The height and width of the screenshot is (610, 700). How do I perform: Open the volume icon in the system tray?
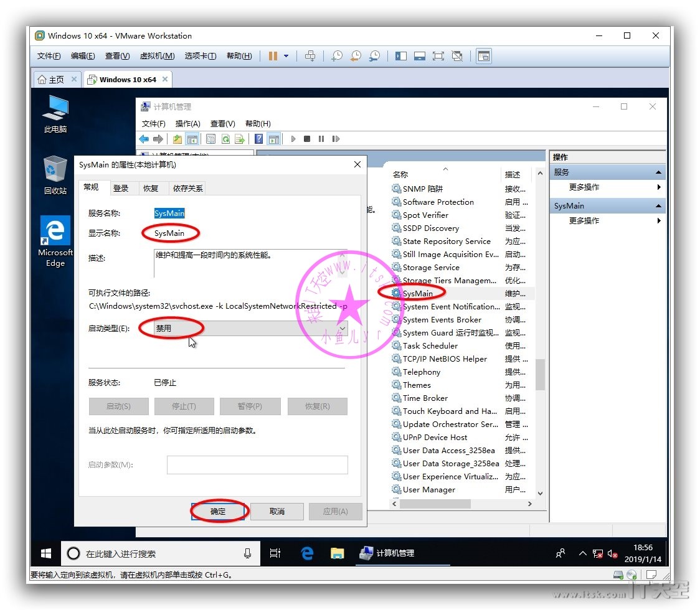612,554
